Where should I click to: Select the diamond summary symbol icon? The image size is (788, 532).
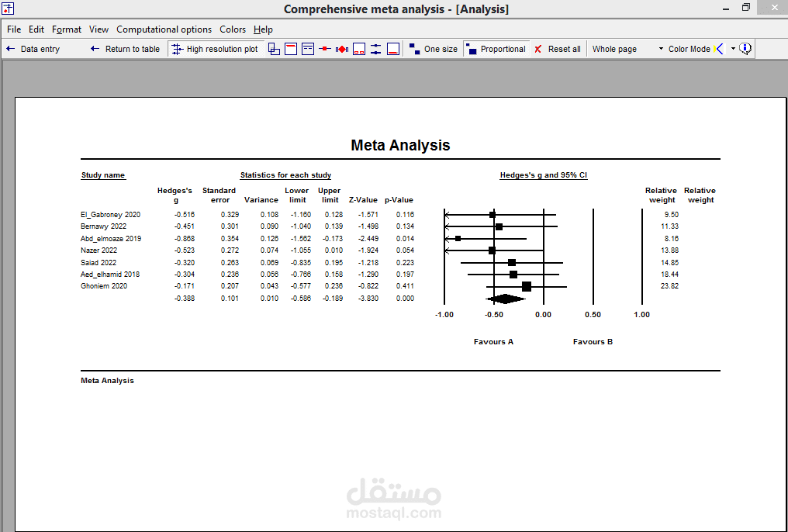tap(341, 48)
